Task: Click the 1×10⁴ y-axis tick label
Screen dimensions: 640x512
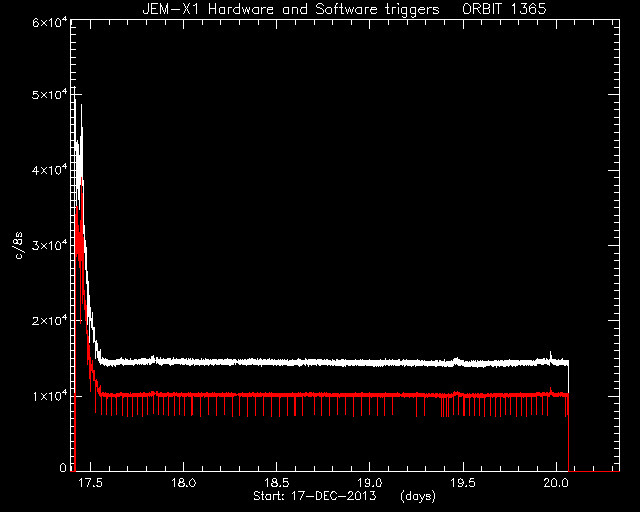Action: 50,396
